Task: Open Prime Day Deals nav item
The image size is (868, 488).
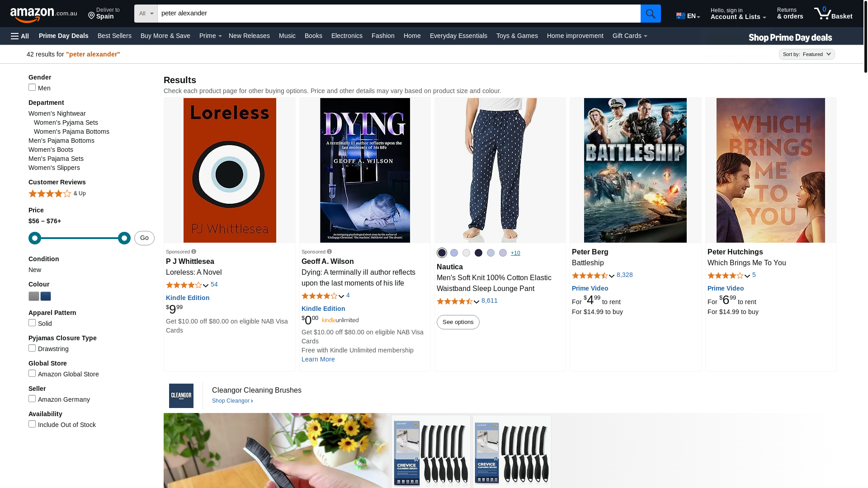Action: [x=64, y=36]
